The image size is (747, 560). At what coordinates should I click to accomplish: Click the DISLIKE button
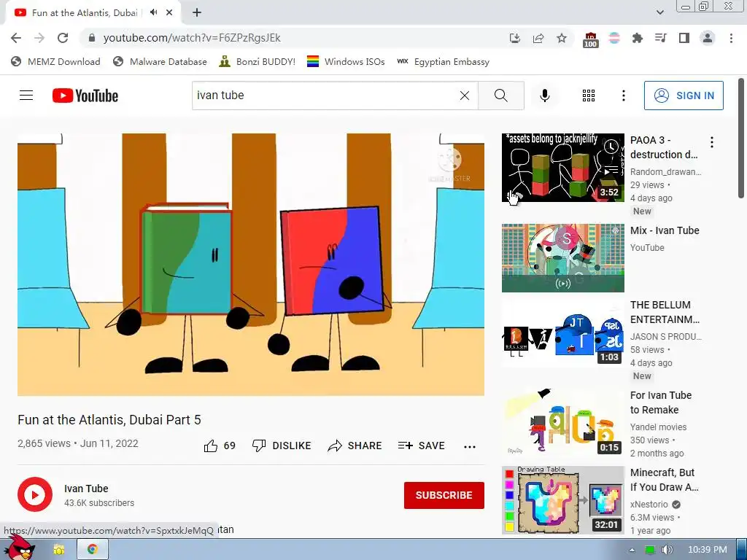click(282, 446)
